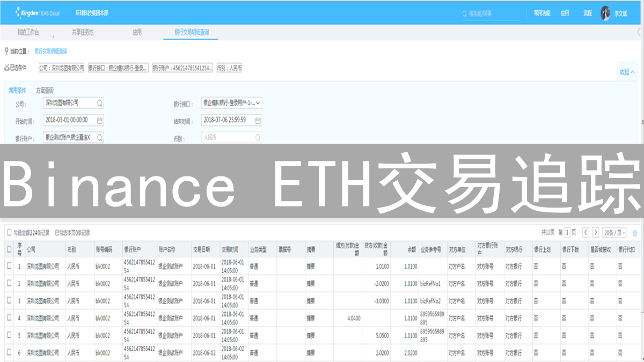The height and width of the screenshot is (362, 644).
Task: Click the 已选条件 filter icon
Action: click(6, 68)
